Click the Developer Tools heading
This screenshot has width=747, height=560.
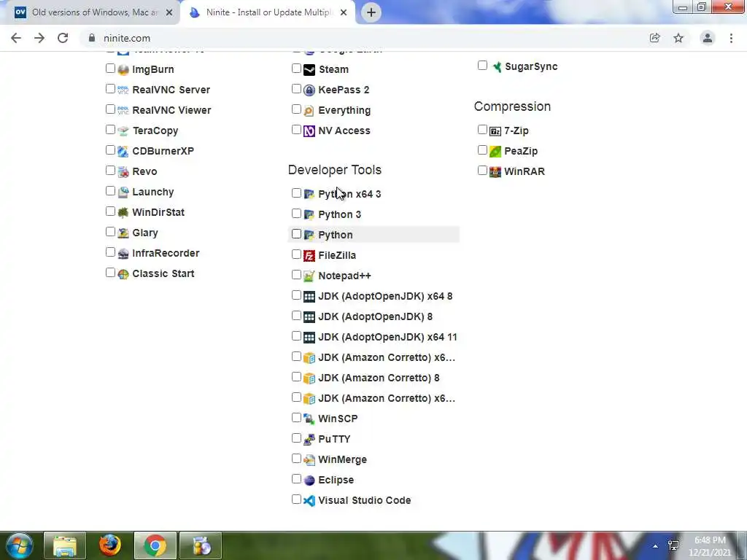(334, 170)
